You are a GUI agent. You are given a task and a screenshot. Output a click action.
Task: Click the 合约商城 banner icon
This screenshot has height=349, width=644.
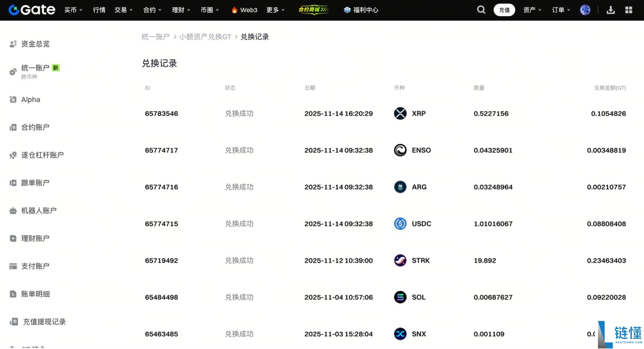pos(313,9)
